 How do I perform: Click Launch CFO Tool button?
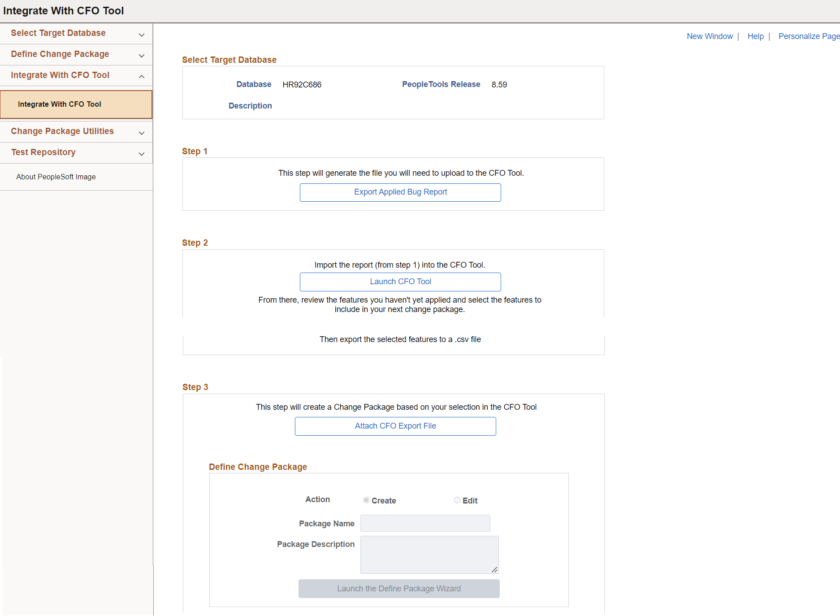coord(400,282)
